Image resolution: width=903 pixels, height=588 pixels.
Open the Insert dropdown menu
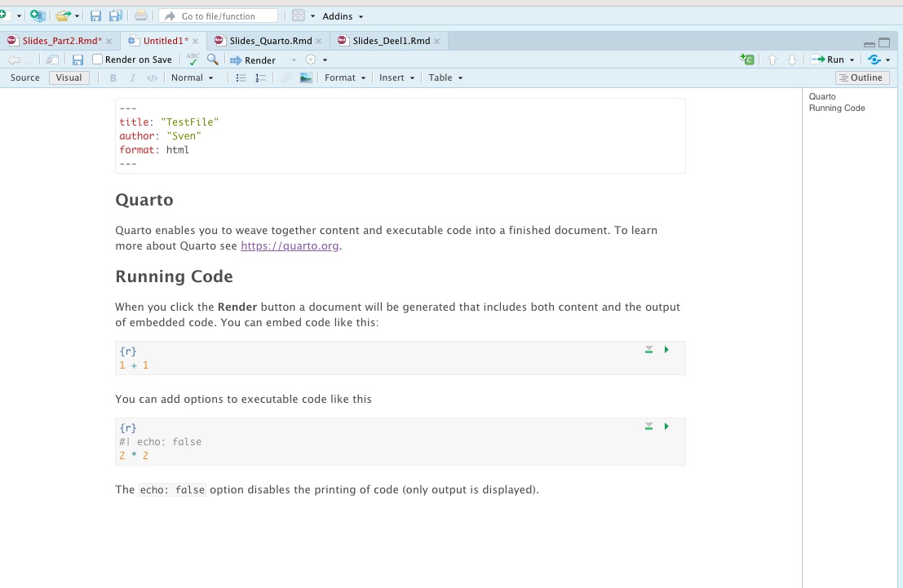pos(396,77)
